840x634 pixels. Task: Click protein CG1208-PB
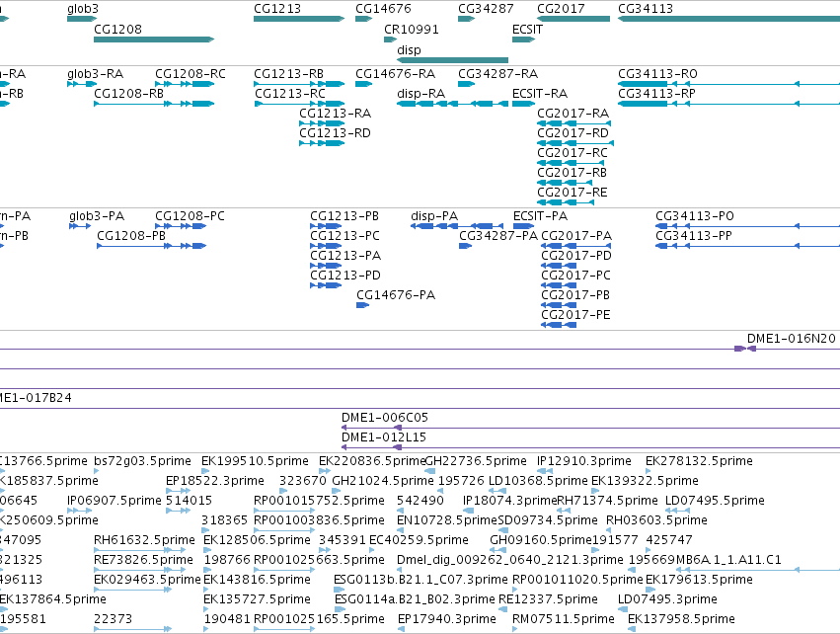coord(131,236)
